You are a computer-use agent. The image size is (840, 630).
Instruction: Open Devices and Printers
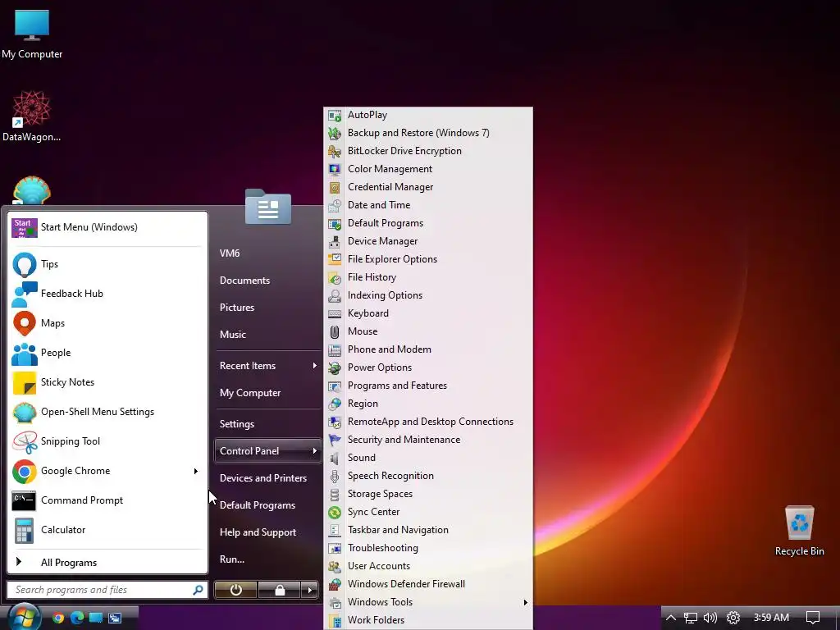267,478
